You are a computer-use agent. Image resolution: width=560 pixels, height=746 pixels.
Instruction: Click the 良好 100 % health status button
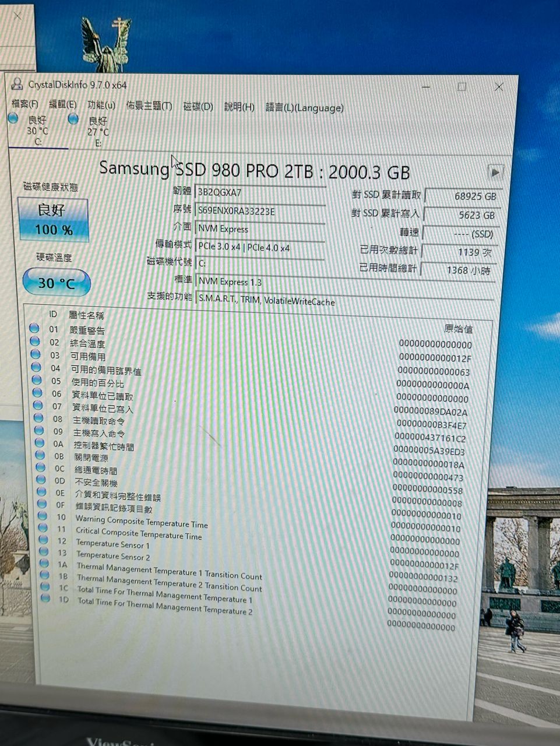click(54, 220)
